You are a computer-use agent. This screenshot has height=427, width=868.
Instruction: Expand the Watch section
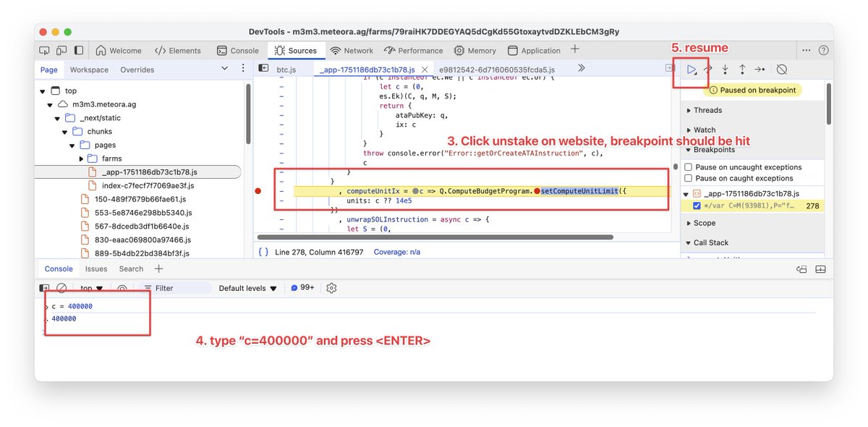pyautogui.click(x=703, y=130)
